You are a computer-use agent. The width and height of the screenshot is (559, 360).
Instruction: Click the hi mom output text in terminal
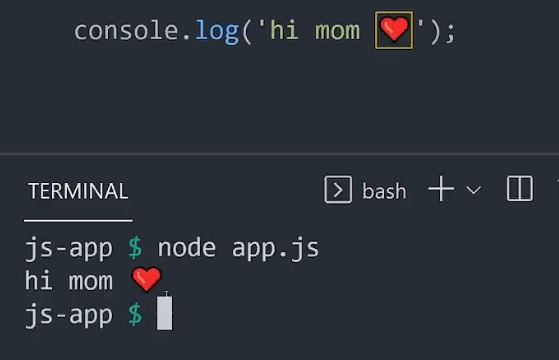[x=69, y=281]
